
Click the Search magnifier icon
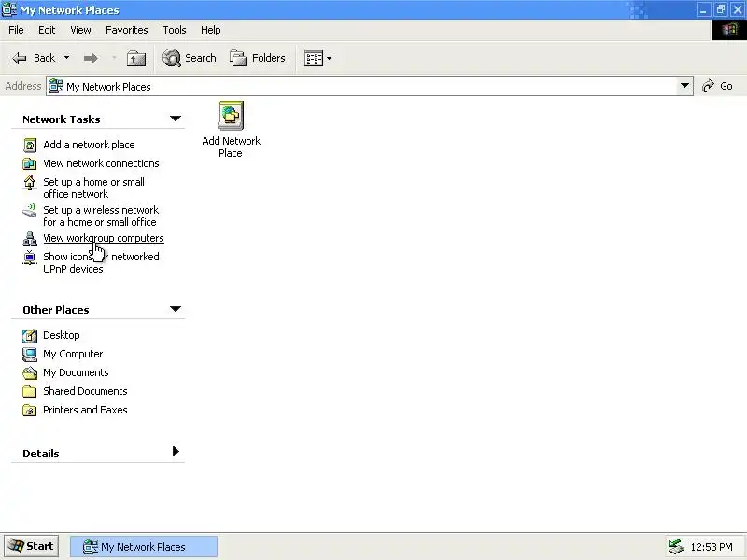click(x=172, y=58)
